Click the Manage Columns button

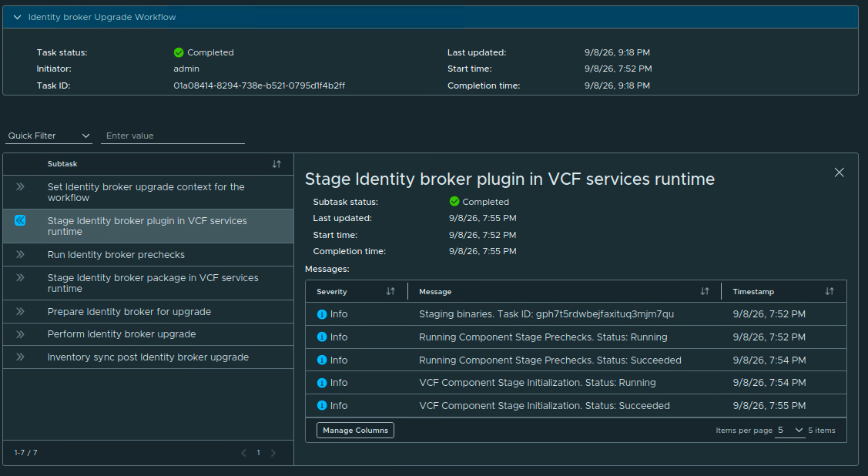click(x=355, y=430)
